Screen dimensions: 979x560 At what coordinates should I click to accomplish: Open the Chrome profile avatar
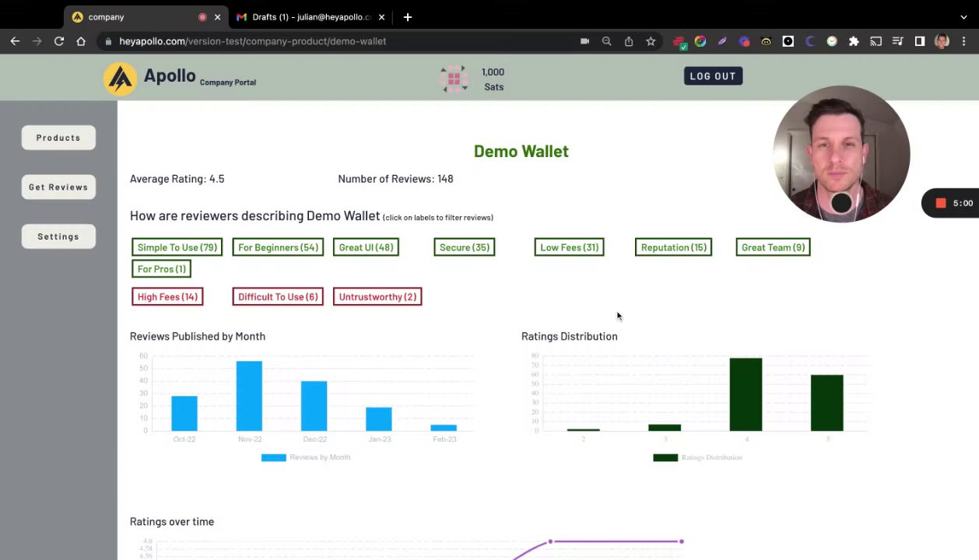[x=942, y=41]
